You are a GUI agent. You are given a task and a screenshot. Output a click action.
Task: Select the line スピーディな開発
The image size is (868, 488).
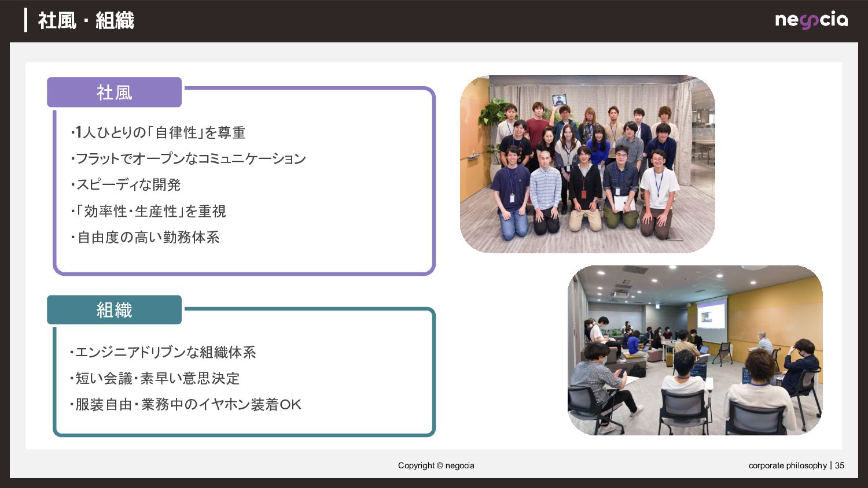point(126,184)
